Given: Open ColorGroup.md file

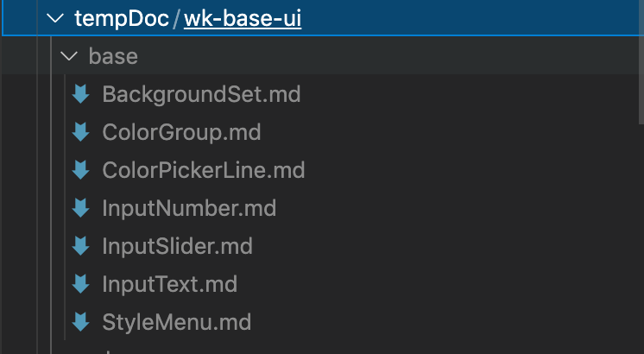Looking at the screenshot, I should (181, 132).
